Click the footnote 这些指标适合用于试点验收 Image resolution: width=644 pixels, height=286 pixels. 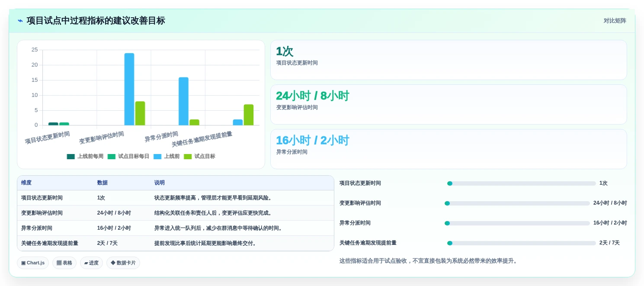(429, 261)
